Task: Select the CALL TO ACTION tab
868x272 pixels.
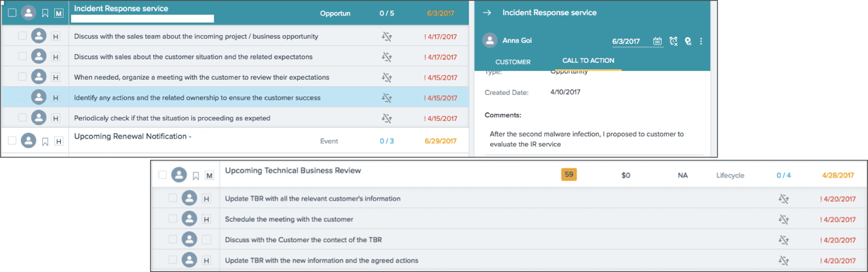Action: [588, 61]
